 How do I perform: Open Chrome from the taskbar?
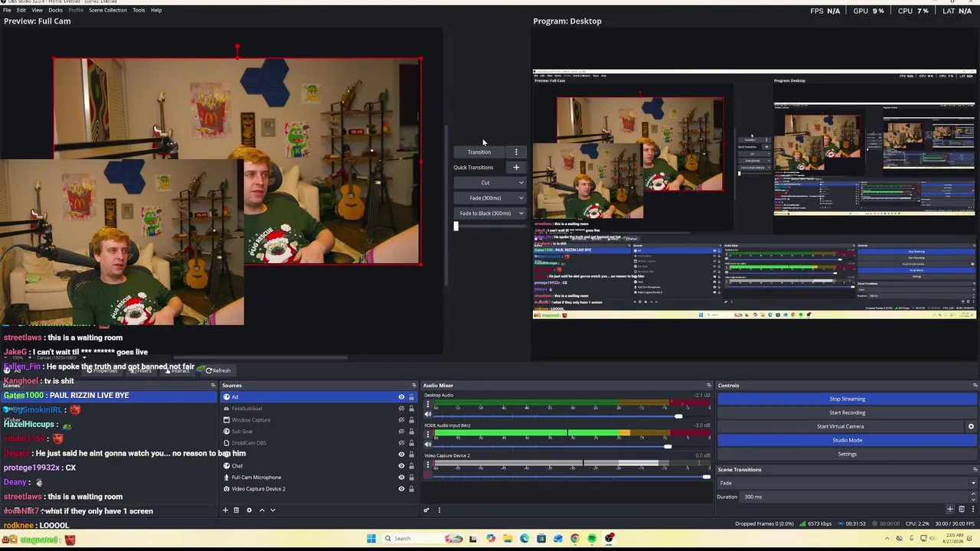[x=575, y=538]
